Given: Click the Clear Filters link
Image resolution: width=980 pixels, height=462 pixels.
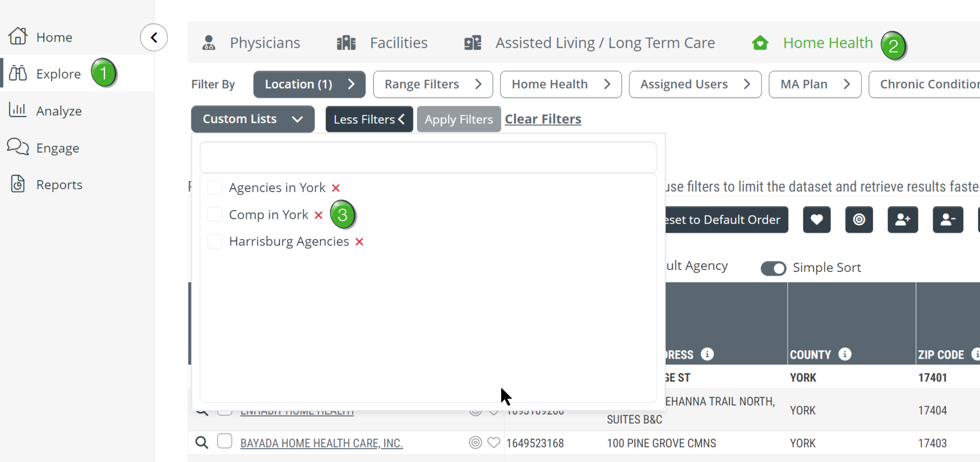Looking at the screenshot, I should coord(543,119).
